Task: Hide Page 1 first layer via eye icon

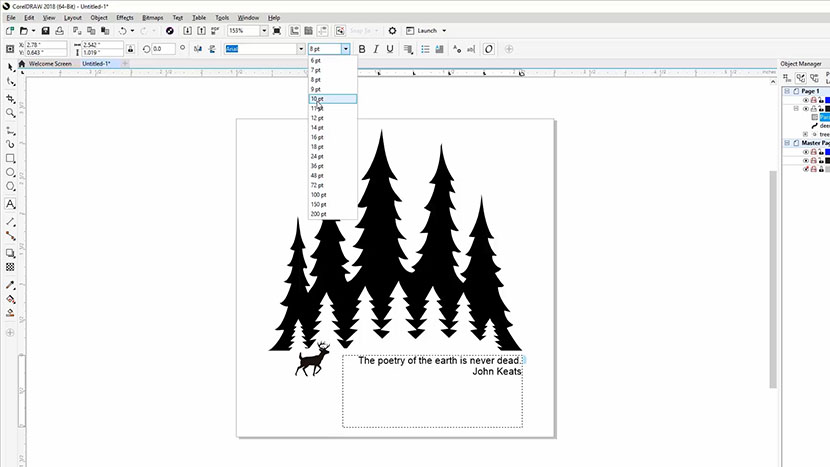Action: (806, 99)
